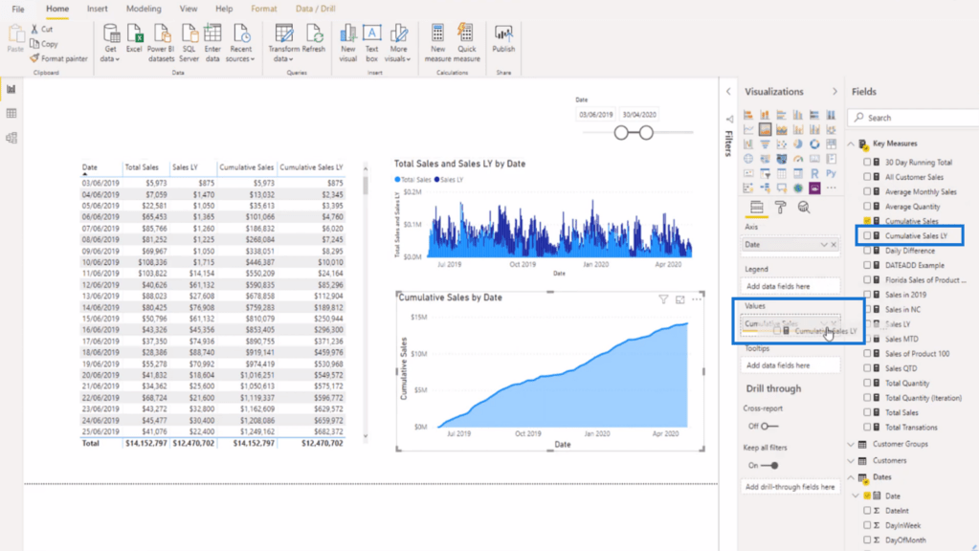Screen dimensions: 980x551
Task: Click the Cut button
Action: pyautogui.click(x=42, y=29)
